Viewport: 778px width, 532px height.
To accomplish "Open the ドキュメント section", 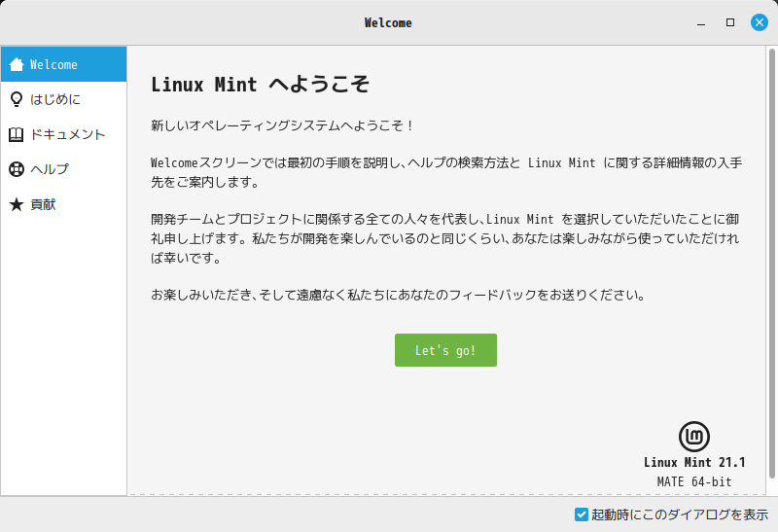I will (x=63, y=134).
